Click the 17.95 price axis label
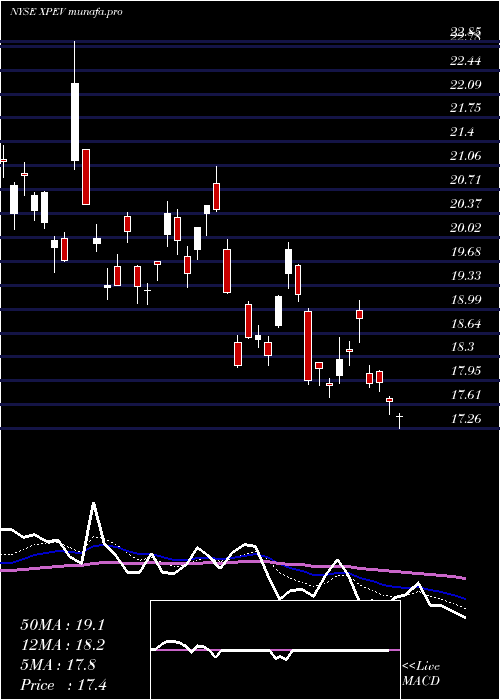500x700 pixels. pyautogui.click(x=466, y=371)
